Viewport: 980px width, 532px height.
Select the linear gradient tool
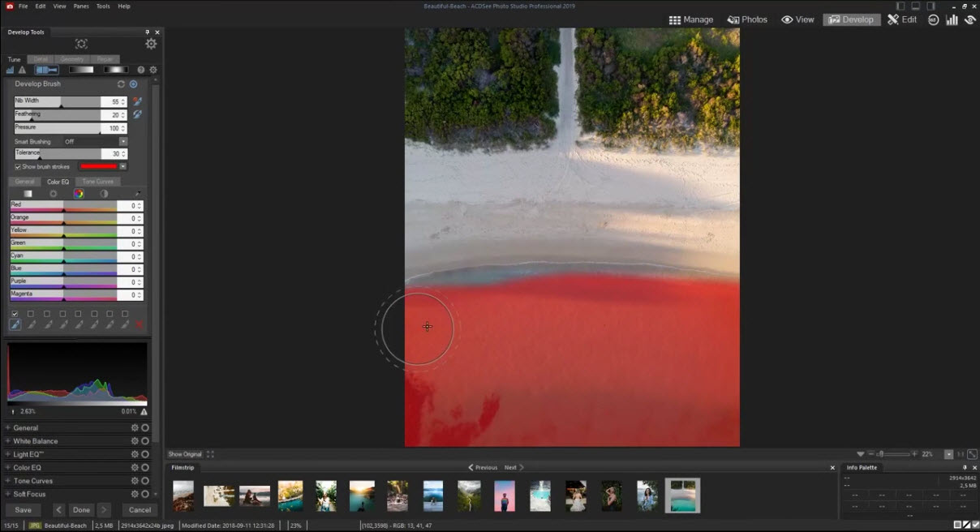coord(80,71)
